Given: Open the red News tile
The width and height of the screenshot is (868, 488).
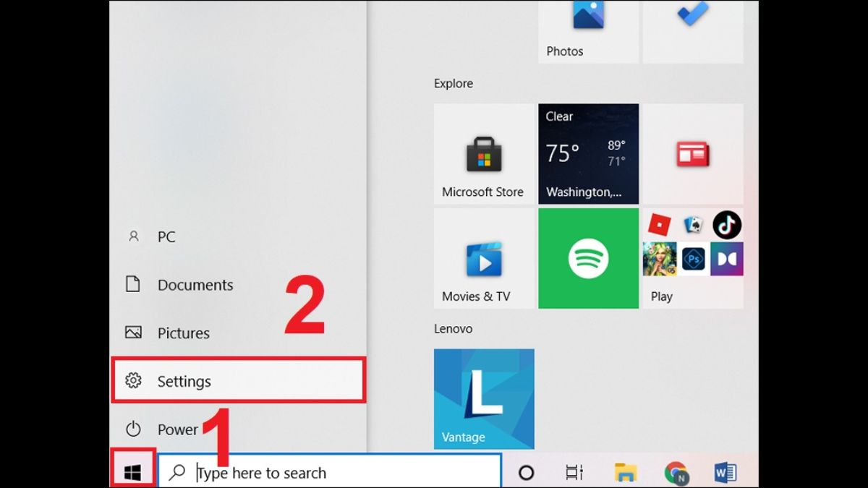Looking at the screenshot, I should (693, 154).
